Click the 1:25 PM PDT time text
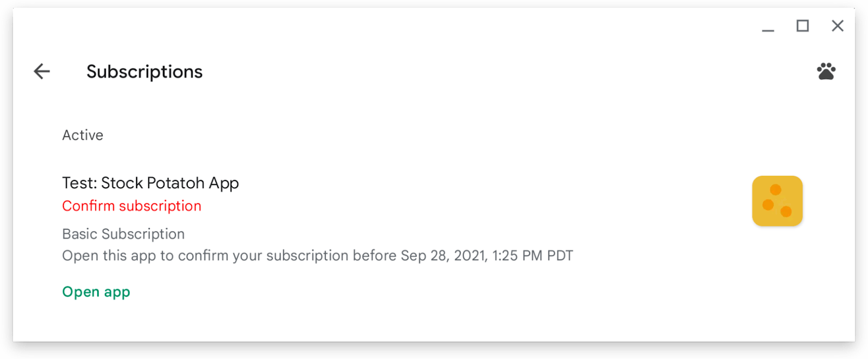Image resolution: width=868 pixels, height=359 pixels. [533, 255]
